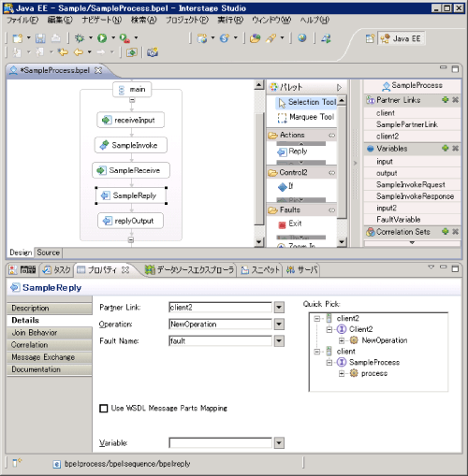Image resolution: width=468 pixels, height=476 pixels.
Task: Open the Documentation section
Action: (x=50, y=369)
